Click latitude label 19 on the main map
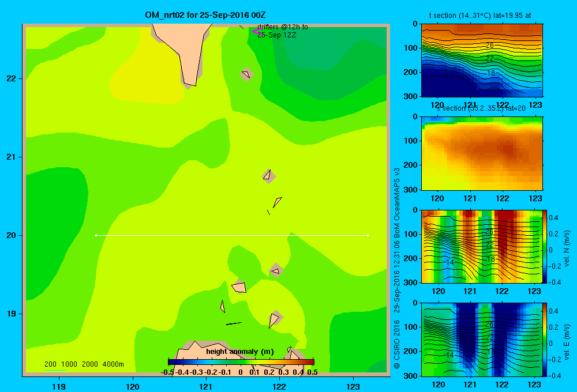This screenshot has width=577, height=392. (11, 314)
